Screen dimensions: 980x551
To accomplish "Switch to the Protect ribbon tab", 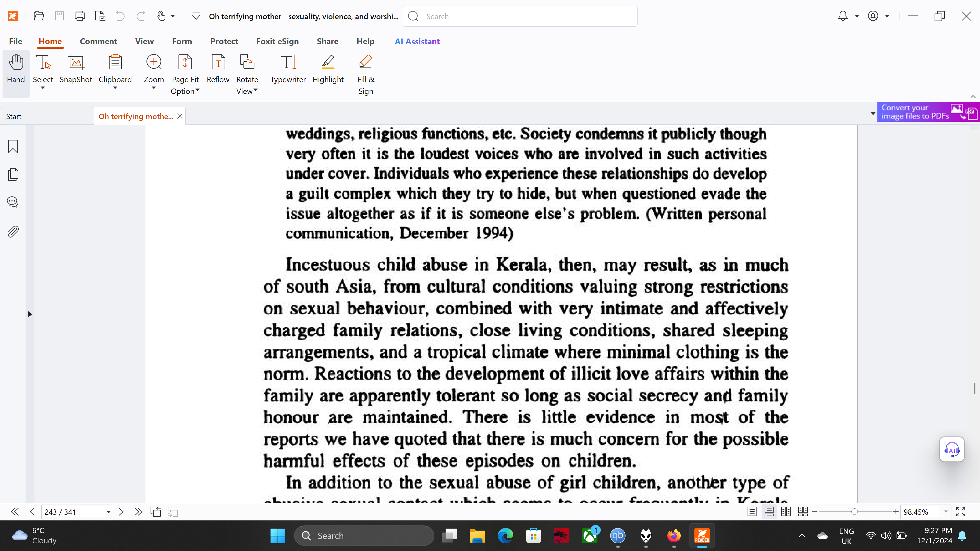I will point(224,41).
